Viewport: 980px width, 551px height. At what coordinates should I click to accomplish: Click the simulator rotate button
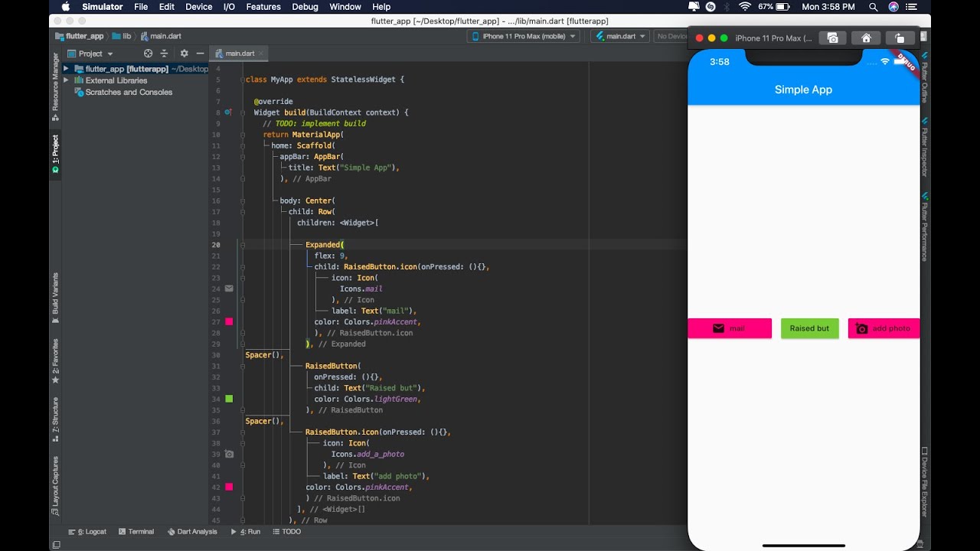[x=900, y=37]
